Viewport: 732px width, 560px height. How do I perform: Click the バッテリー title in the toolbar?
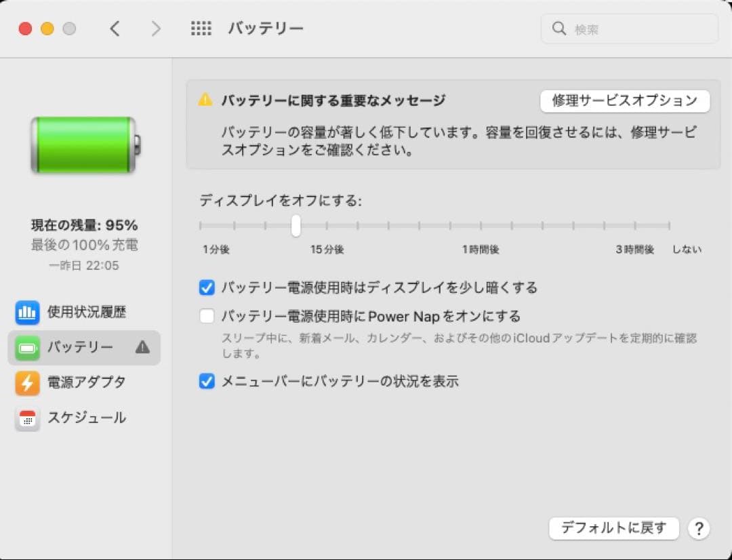[x=266, y=28]
